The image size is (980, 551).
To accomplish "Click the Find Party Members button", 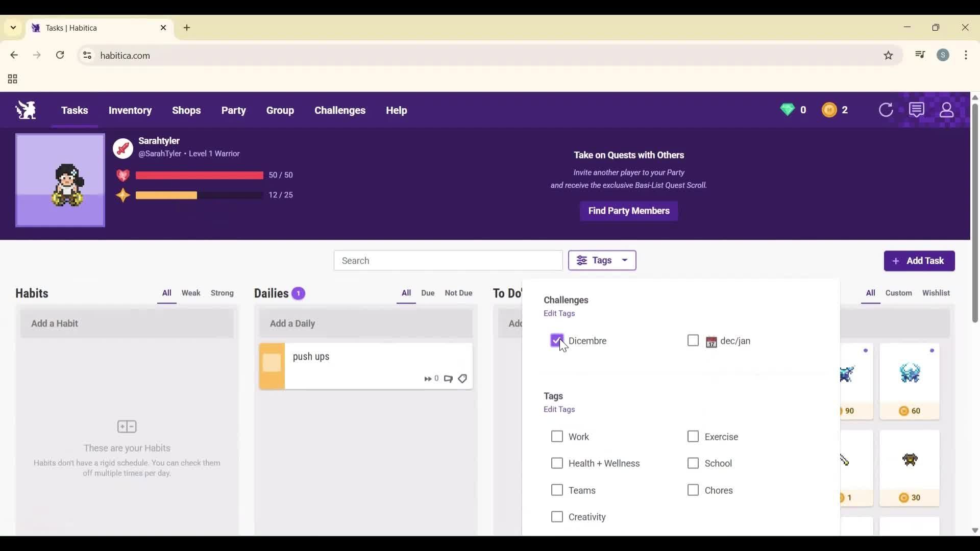I will [628, 211].
